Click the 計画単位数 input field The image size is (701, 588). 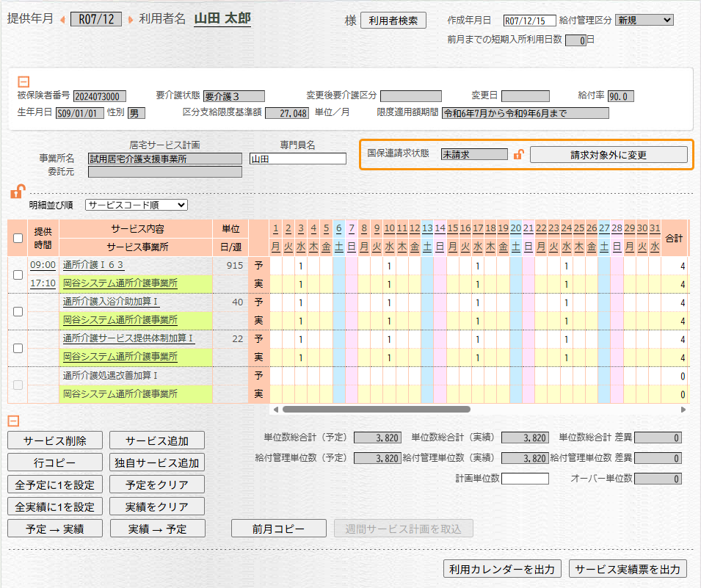point(525,479)
